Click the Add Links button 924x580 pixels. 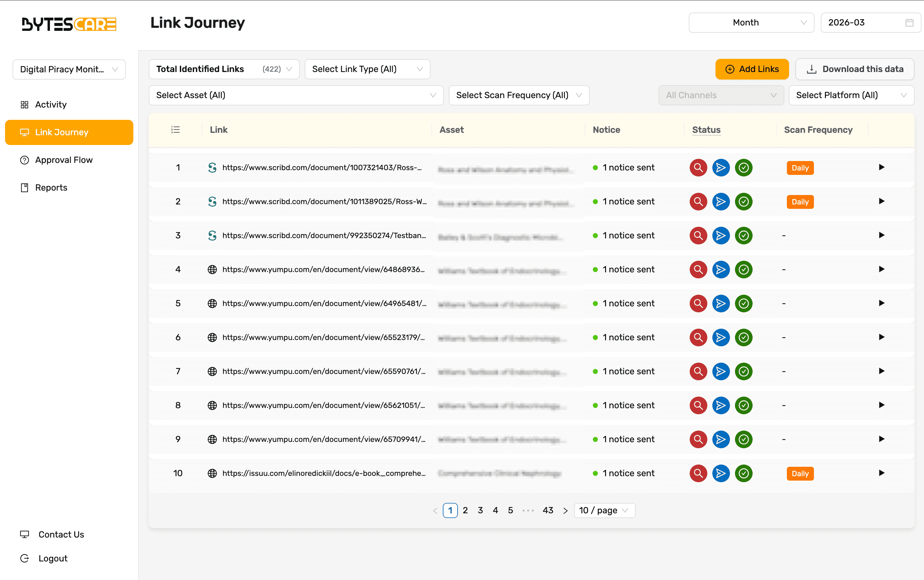click(752, 69)
